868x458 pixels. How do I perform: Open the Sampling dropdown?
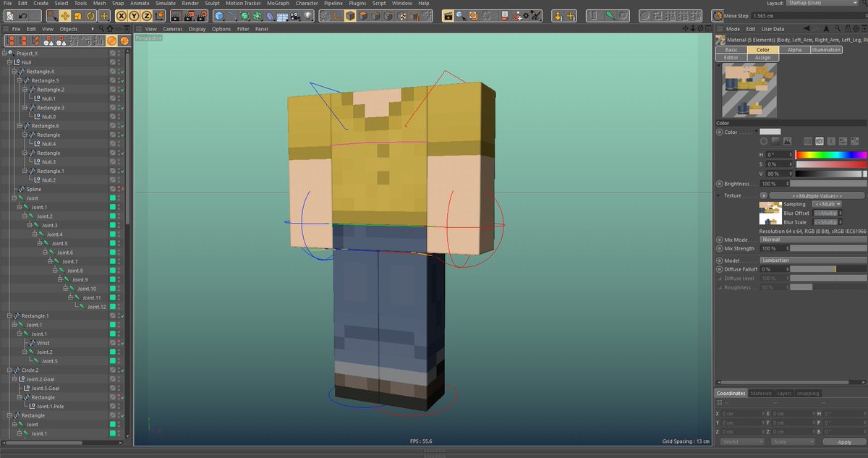(x=826, y=204)
